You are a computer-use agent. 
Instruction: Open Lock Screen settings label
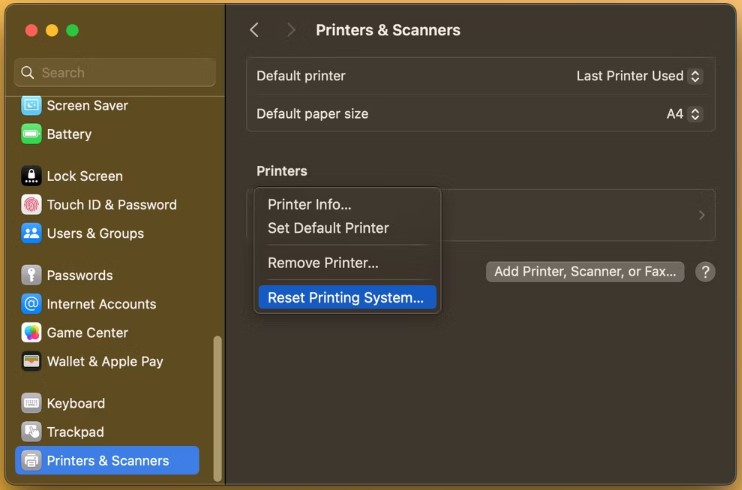[85, 176]
